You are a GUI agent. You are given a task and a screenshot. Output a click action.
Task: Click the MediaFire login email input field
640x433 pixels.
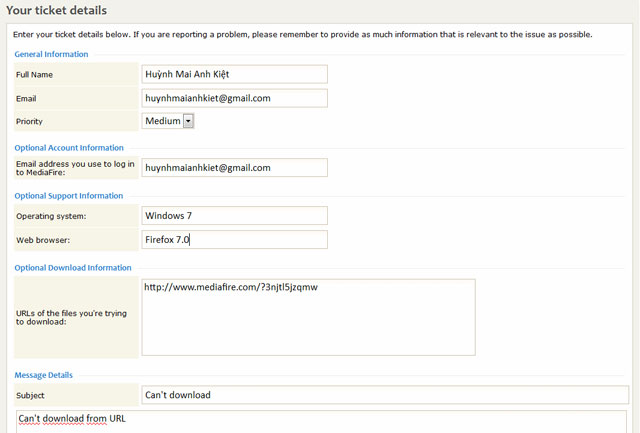(x=235, y=168)
